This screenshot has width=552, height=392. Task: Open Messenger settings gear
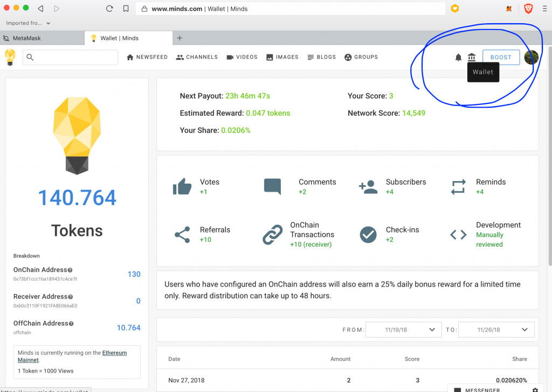tap(535, 389)
